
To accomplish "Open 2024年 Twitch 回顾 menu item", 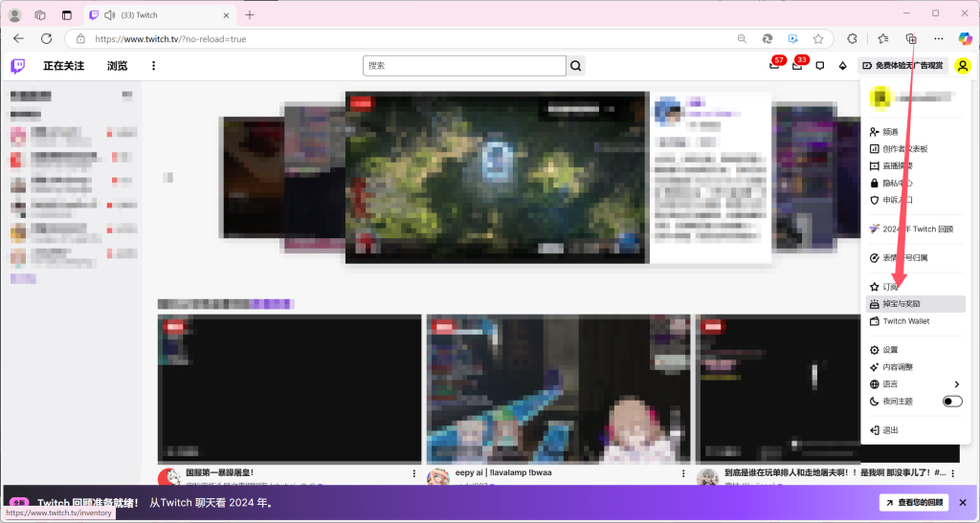I will click(x=915, y=229).
